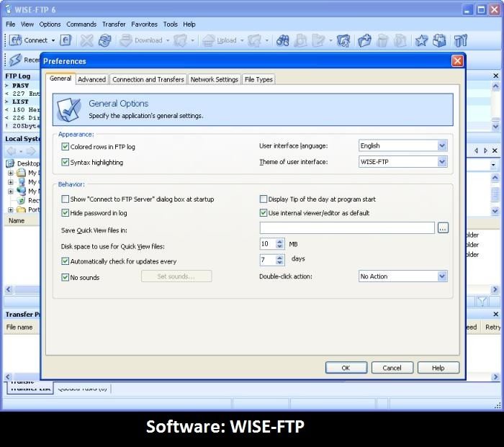Click the Connect toolbar icon

(x=15, y=40)
